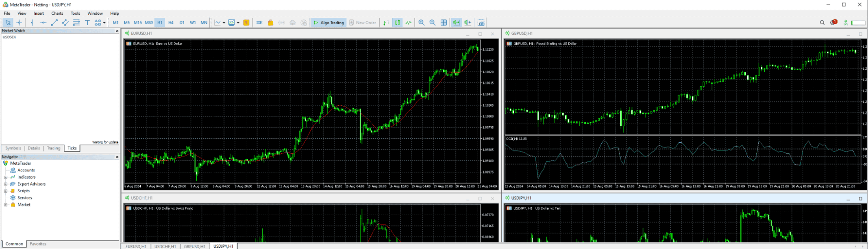Switch chart to candlestick mode
Image resolution: width=868 pixels, height=249 pixels.
coord(397,23)
